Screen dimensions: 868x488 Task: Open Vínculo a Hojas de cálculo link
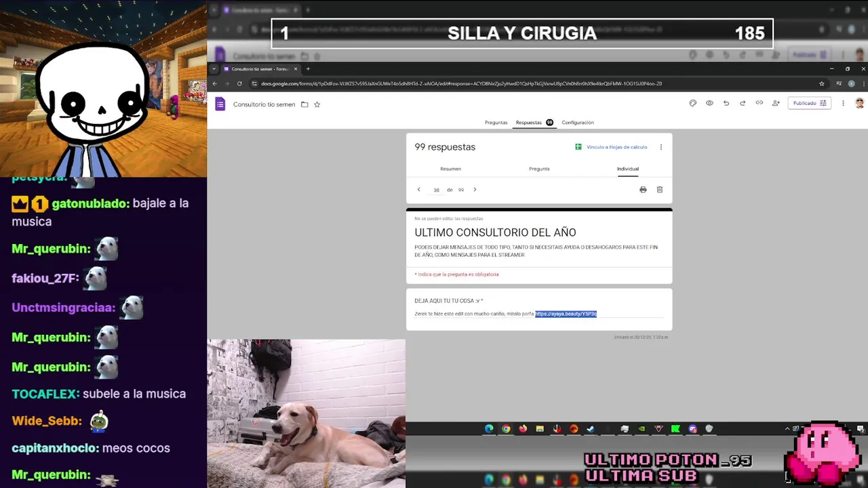click(611, 147)
